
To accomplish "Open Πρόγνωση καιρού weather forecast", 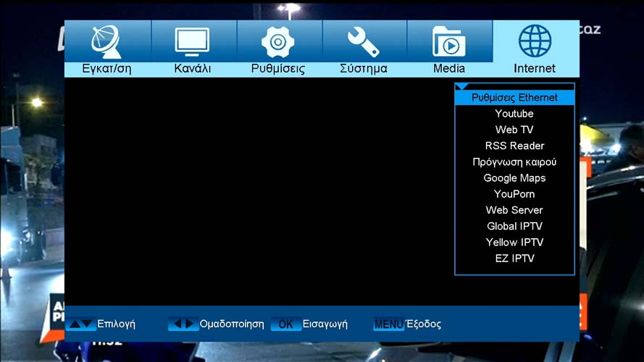I will [514, 162].
